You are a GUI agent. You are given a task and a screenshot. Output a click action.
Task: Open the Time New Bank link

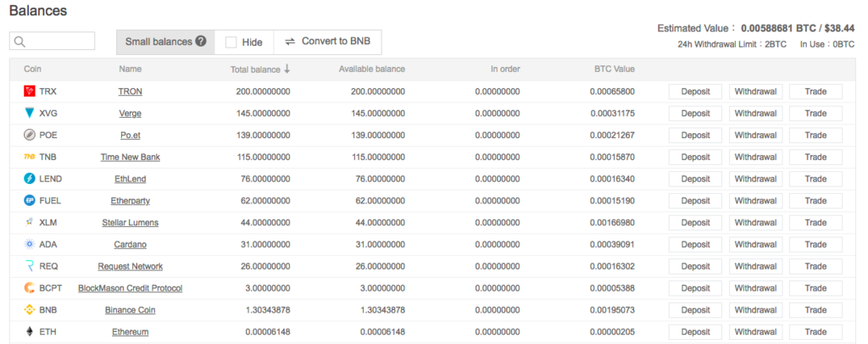(x=130, y=157)
